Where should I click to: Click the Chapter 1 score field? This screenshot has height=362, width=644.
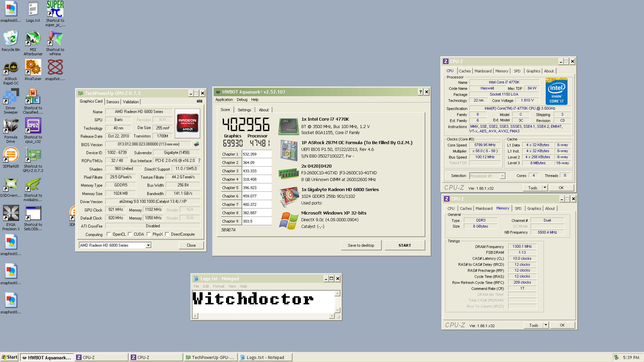pyautogui.click(x=257, y=154)
